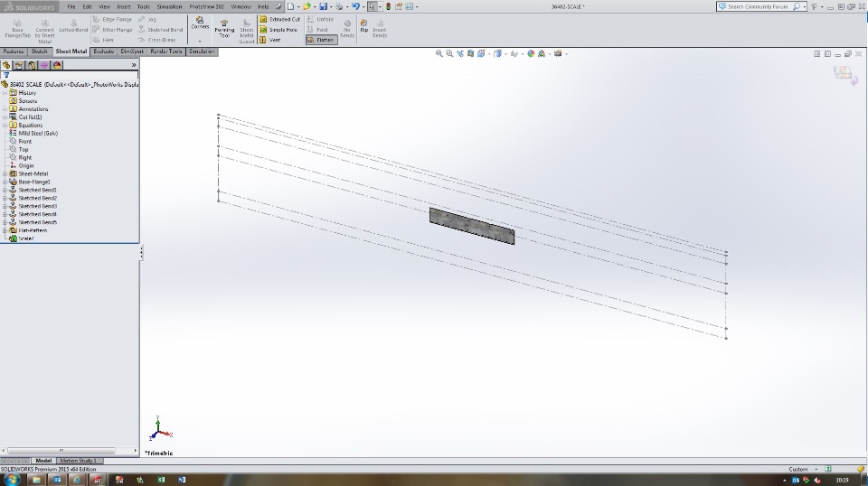The image size is (868, 486).
Task: Open the PhotoView 360 menu
Action: click(206, 6)
